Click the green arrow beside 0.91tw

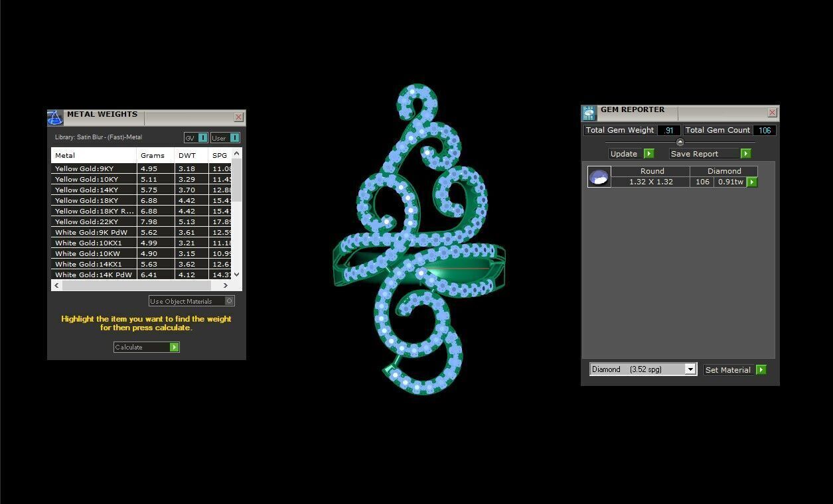pos(752,182)
